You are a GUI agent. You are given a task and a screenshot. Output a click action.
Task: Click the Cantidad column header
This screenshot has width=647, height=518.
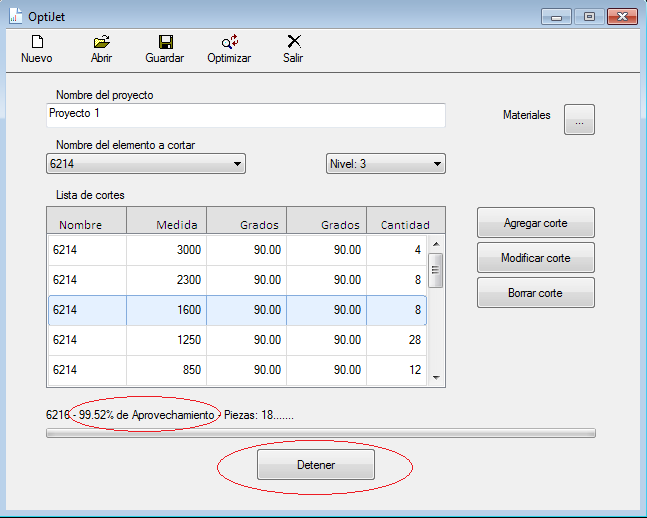[x=405, y=225]
